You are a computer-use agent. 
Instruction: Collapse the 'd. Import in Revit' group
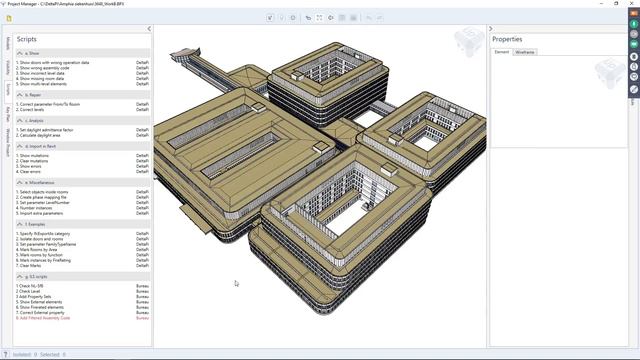coord(20,146)
